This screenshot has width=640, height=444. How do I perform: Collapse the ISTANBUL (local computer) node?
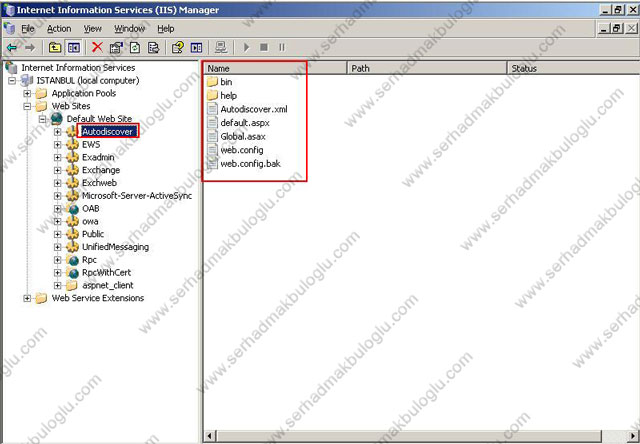click(x=12, y=81)
